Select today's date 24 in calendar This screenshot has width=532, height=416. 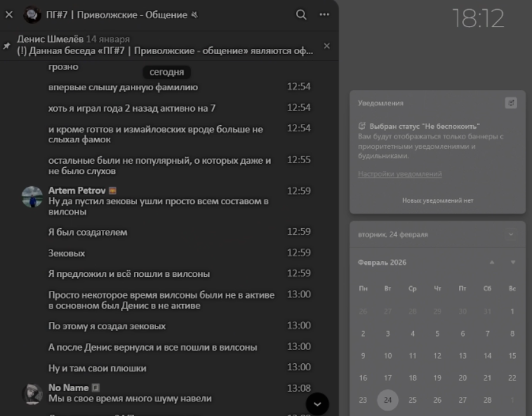[x=388, y=400]
